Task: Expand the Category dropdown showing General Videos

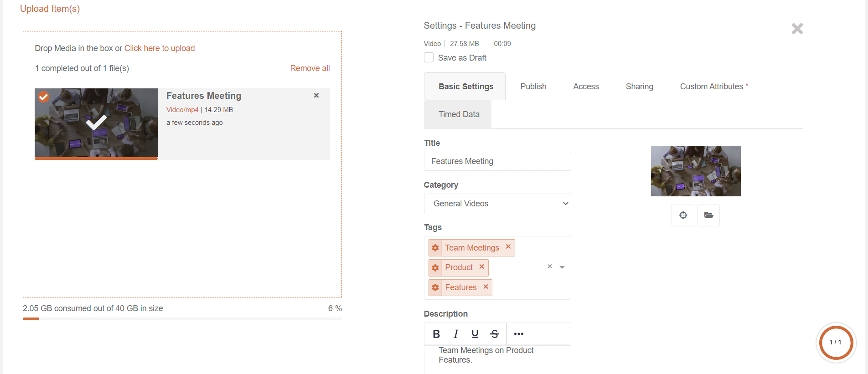Action: click(x=497, y=204)
